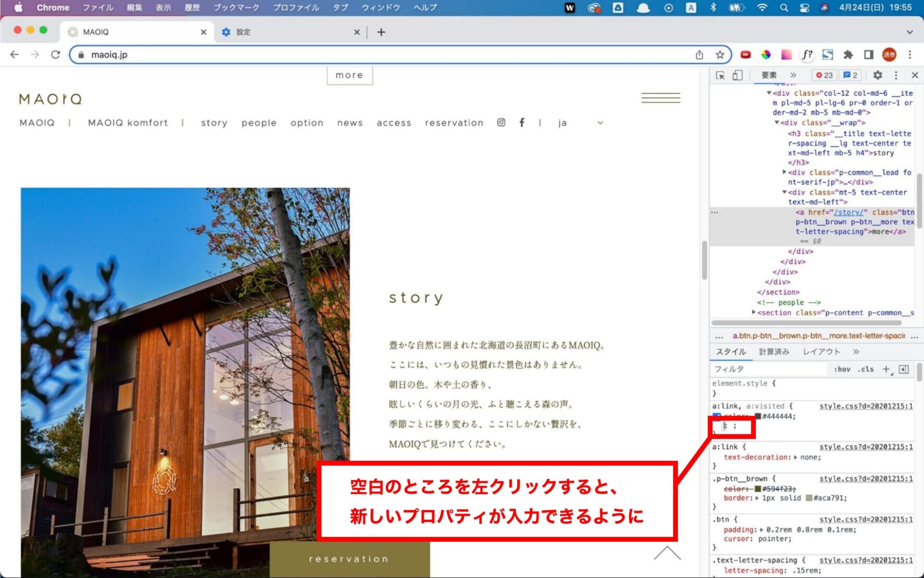Open the ja language dropdown
Viewport: 924px width, 578px height.
(581, 123)
